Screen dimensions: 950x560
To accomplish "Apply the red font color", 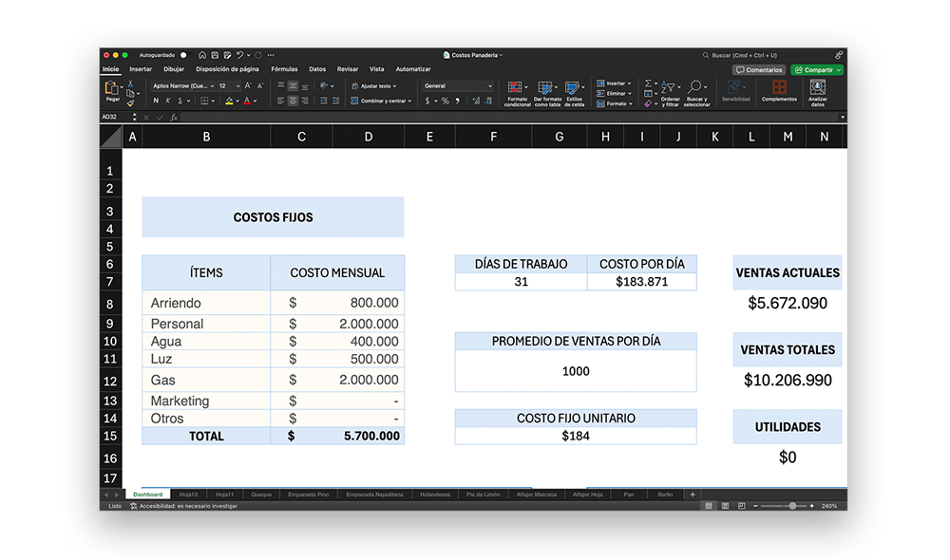I will pyautogui.click(x=247, y=102).
